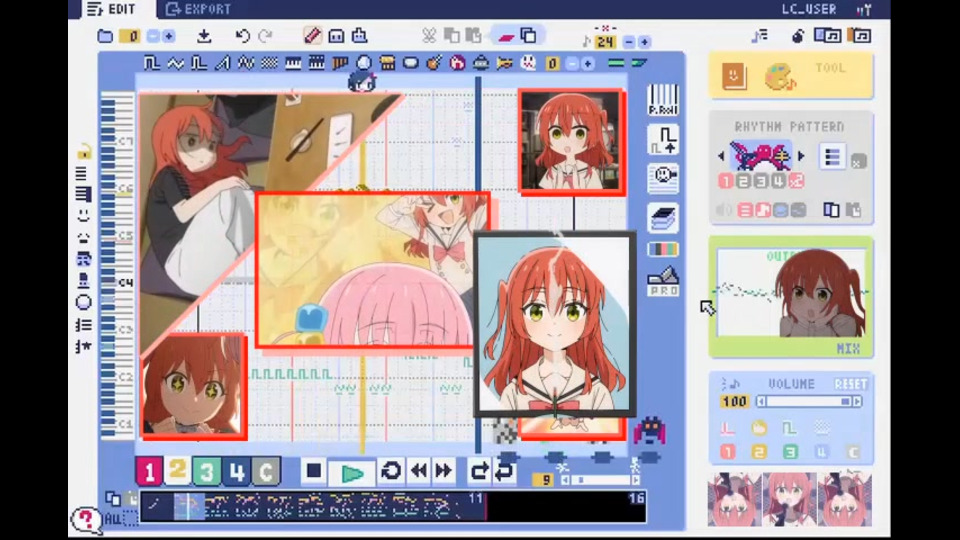Fast forward the song
The image size is (960, 540).
[444, 471]
